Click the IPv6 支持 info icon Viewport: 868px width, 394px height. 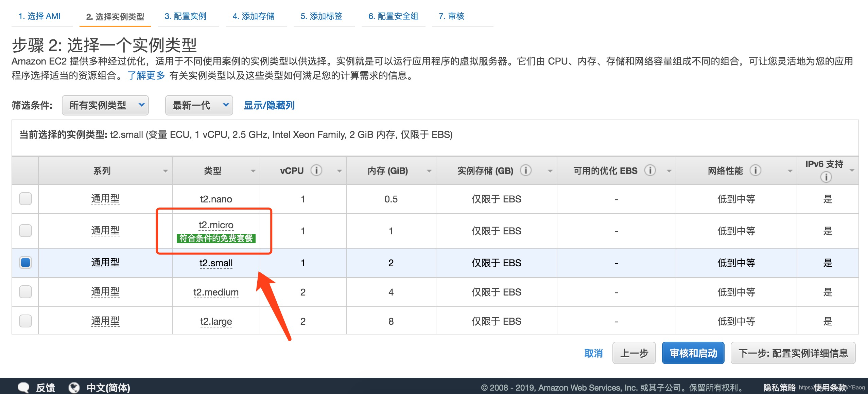pos(826,177)
